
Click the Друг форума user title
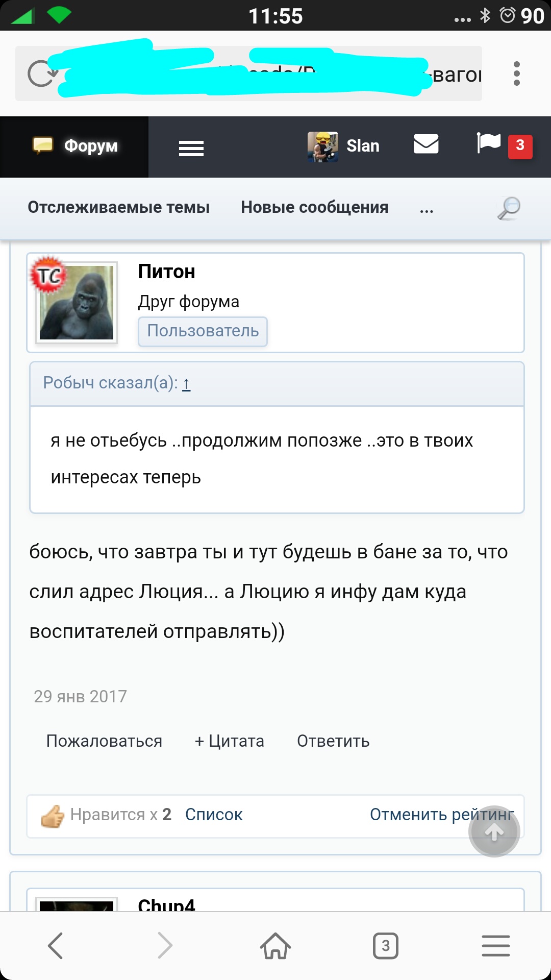point(188,302)
